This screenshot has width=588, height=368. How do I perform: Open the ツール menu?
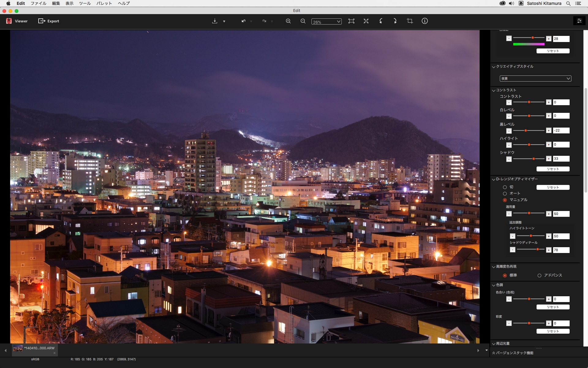85,3
